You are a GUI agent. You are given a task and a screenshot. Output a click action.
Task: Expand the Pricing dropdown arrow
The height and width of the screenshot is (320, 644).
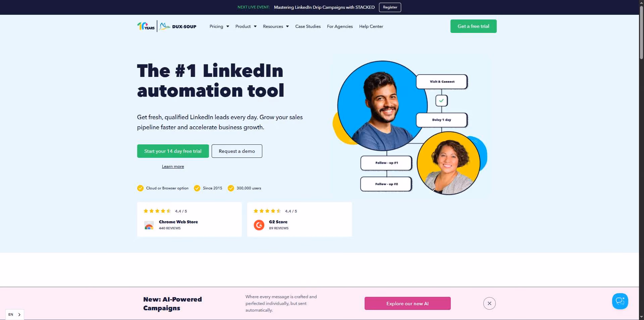[228, 27]
